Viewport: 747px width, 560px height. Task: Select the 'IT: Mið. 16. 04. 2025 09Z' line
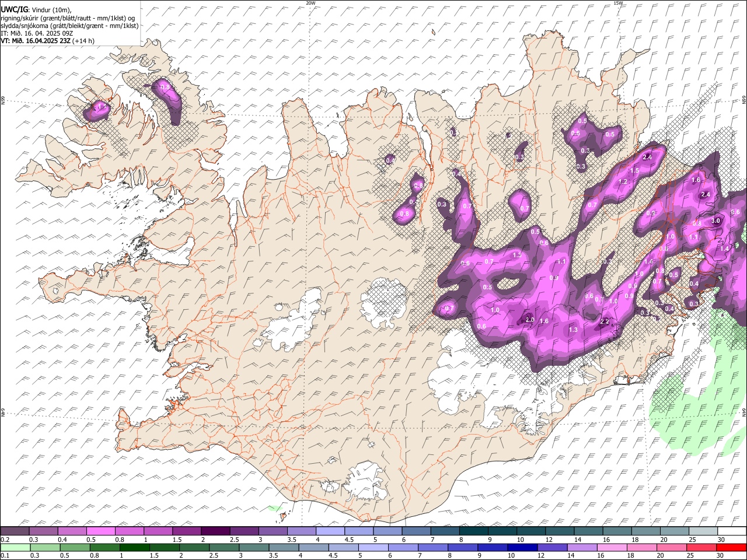[x=37, y=33]
